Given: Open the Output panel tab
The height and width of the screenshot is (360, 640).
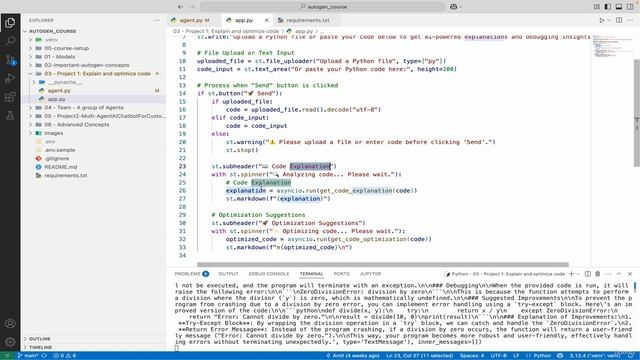Looking at the screenshot, I should pyautogui.click(x=229, y=274).
